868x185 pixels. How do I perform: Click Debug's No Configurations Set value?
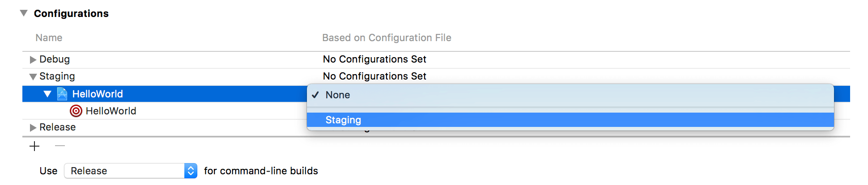click(374, 59)
